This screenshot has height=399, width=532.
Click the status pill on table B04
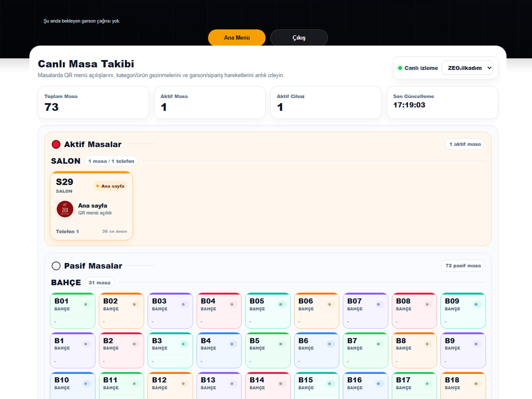click(232, 304)
